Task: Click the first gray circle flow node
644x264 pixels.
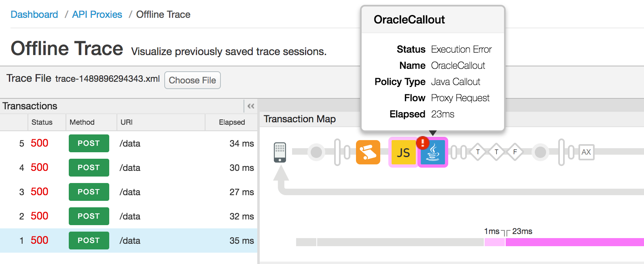Action: pos(316,152)
